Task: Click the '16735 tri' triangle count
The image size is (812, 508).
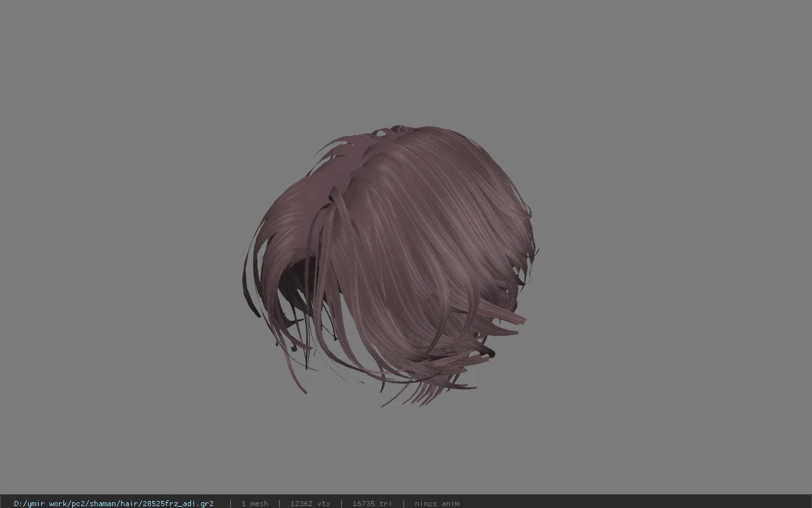Action: [372, 504]
